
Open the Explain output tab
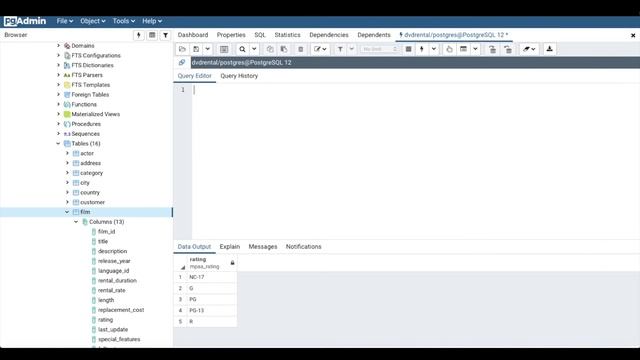pyautogui.click(x=230, y=247)
